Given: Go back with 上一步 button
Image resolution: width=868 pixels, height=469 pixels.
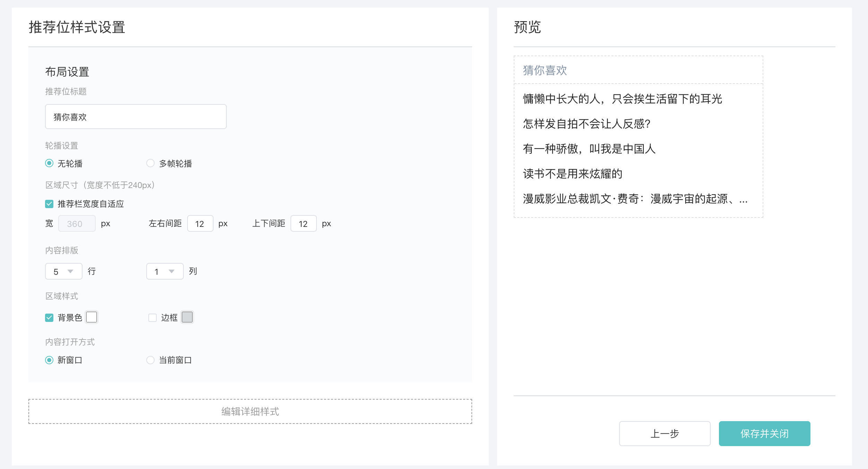Looking at the screenshot, I should coord(665,434).
